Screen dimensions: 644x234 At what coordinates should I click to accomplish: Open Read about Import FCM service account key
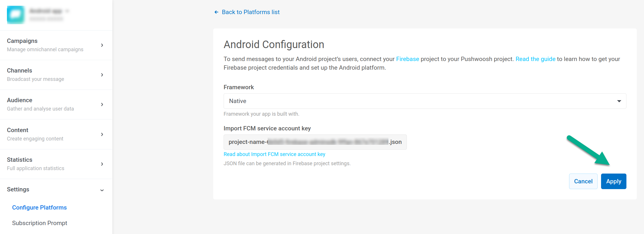click(x=274, y=154)
